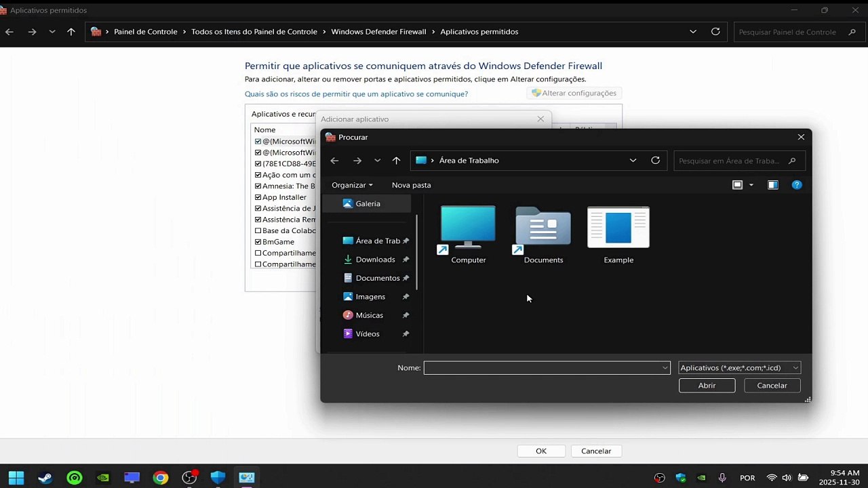
Task: Expand the Procurar address path dropdown
Action: click(633, 161)
